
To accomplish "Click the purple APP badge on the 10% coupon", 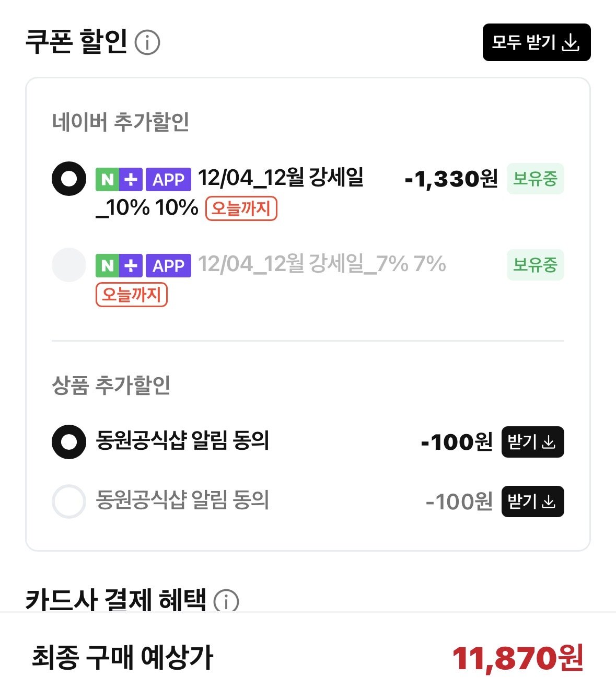I will 168,179.
